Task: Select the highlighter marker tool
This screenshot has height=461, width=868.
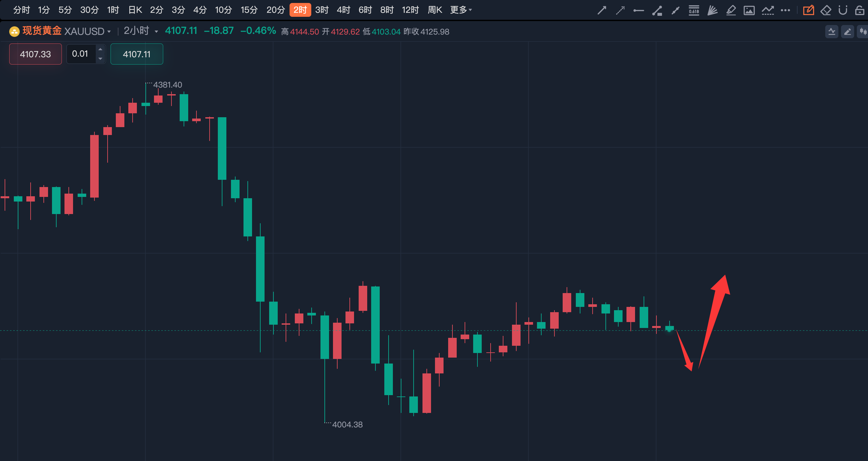Action: pyautogui.click(x=730, y=11)
